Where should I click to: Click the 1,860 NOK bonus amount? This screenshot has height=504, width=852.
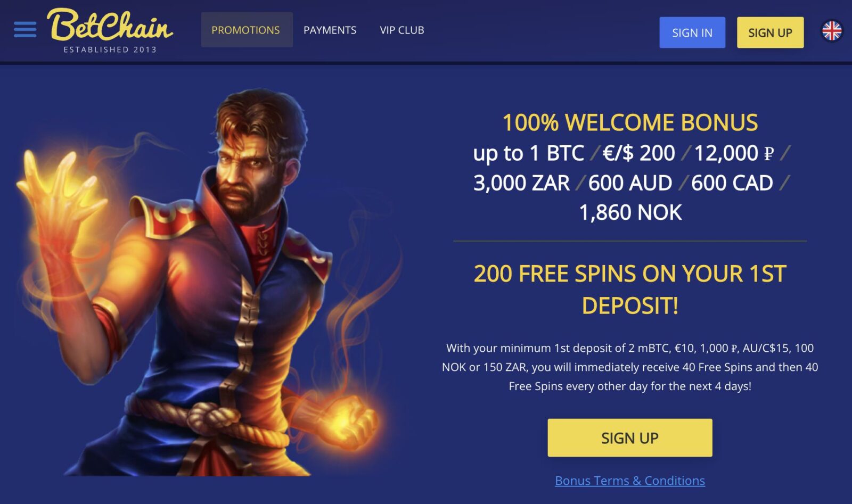pos(630,212)
